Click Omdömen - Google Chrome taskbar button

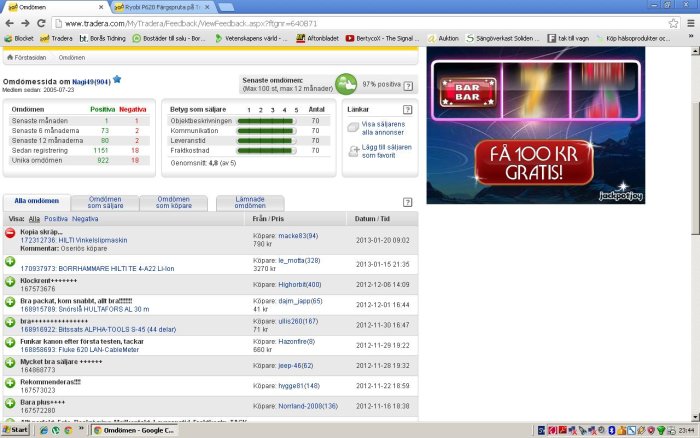(x=134, y=430)
